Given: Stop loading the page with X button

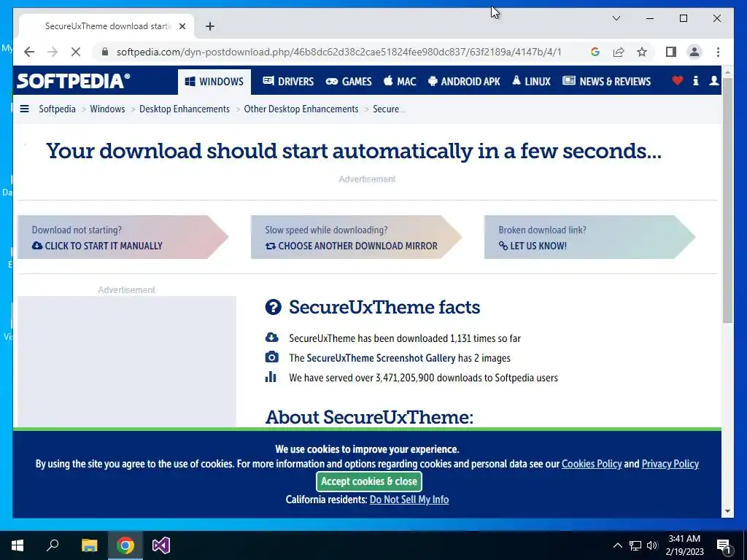Looking at the screenshot, I should pyautogui.click(x=75, y=52).
